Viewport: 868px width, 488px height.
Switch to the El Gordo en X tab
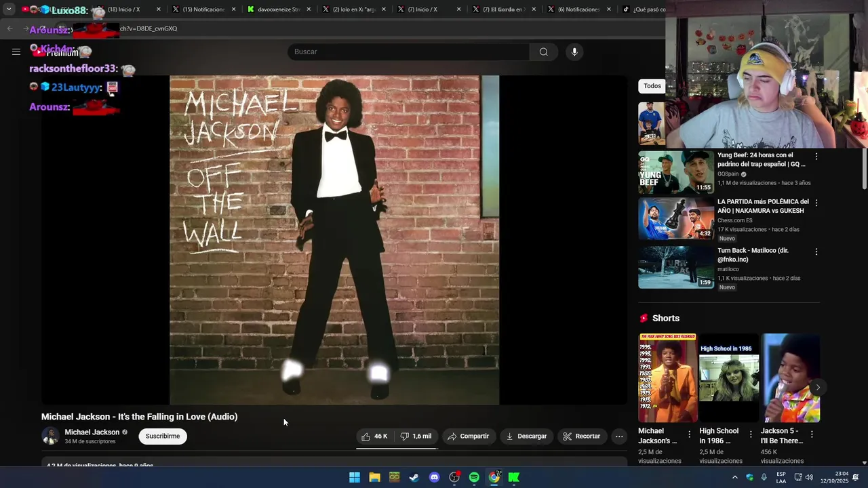coord(504,9)
